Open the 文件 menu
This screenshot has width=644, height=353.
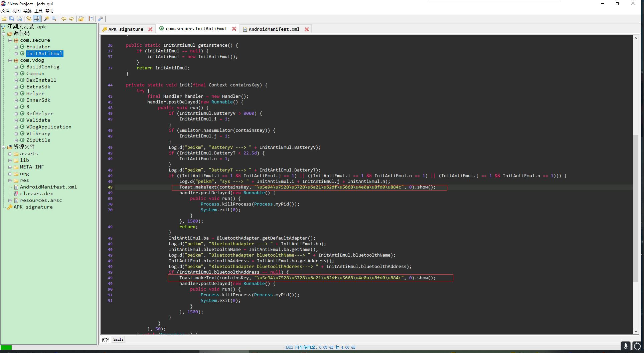[x=5, y=11]
